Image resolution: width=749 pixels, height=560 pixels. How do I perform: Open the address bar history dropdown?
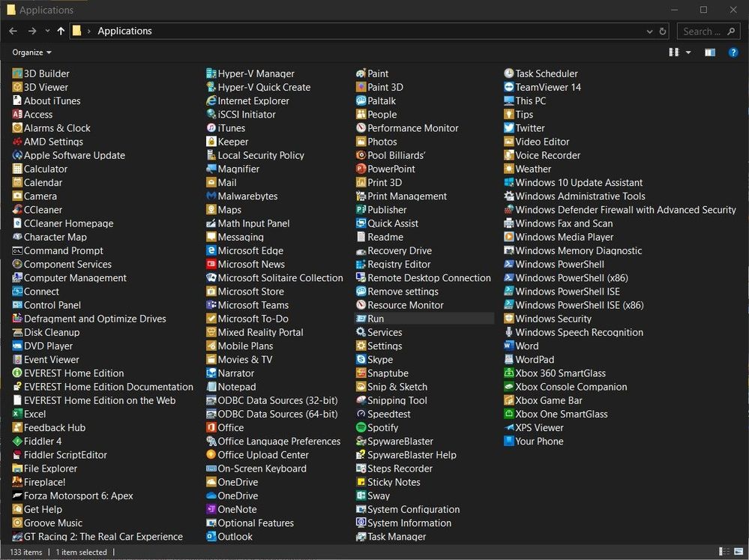pos(649,31)
